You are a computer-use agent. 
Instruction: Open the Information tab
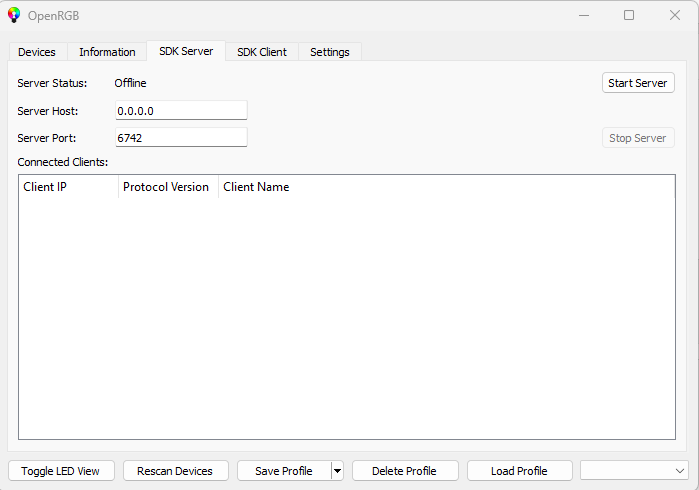click(107, 52)
